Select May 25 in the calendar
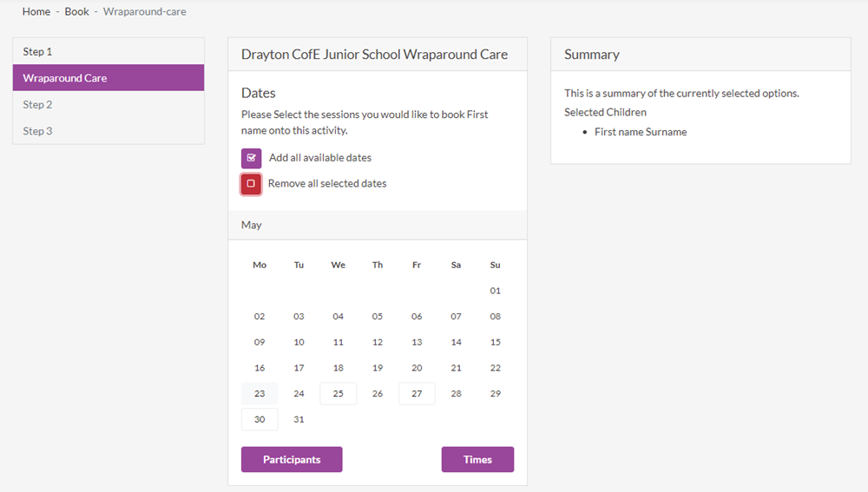The height and width of the screenshot is (492, 868). point(339,393)
